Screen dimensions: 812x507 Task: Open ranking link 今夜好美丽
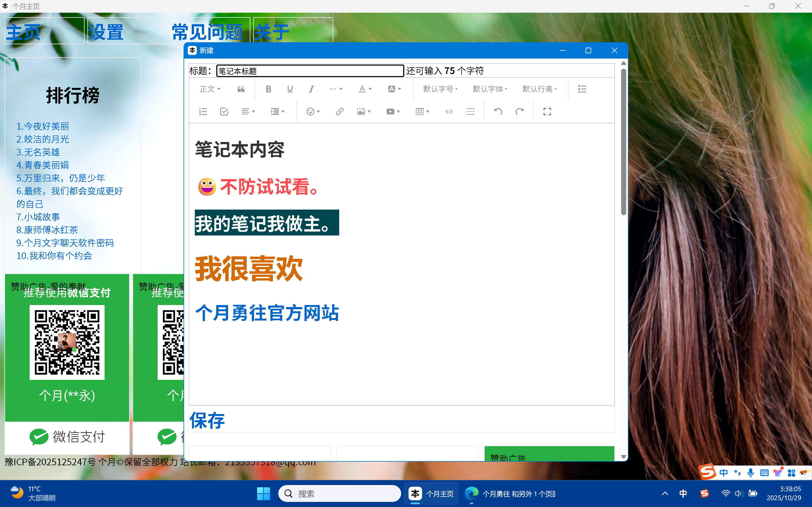43,126
